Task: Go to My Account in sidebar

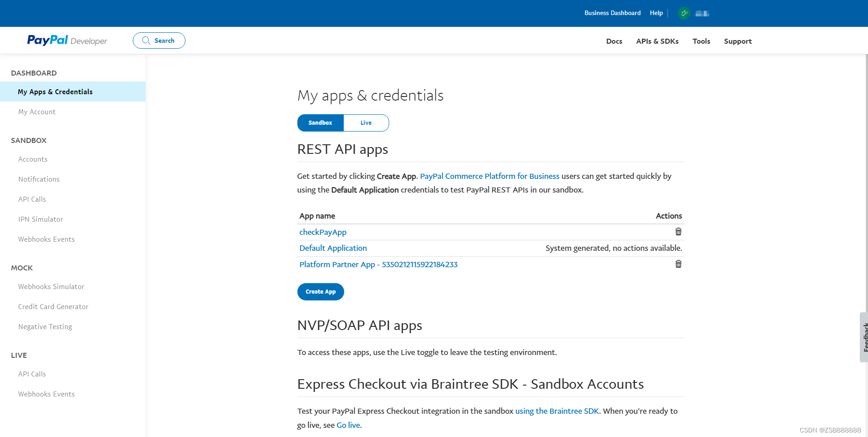Action: click(x=37, y=112)
